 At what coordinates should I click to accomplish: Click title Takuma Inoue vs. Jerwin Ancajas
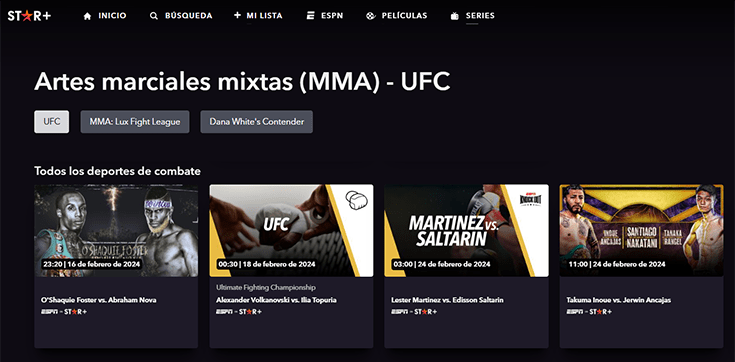pos(619,300)
